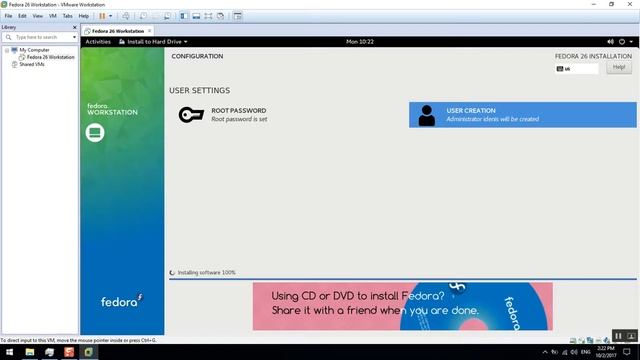The height and width of the screenshot is (360, 640).
Task: Open the GNOME system menu arrow
Action: 631,42
